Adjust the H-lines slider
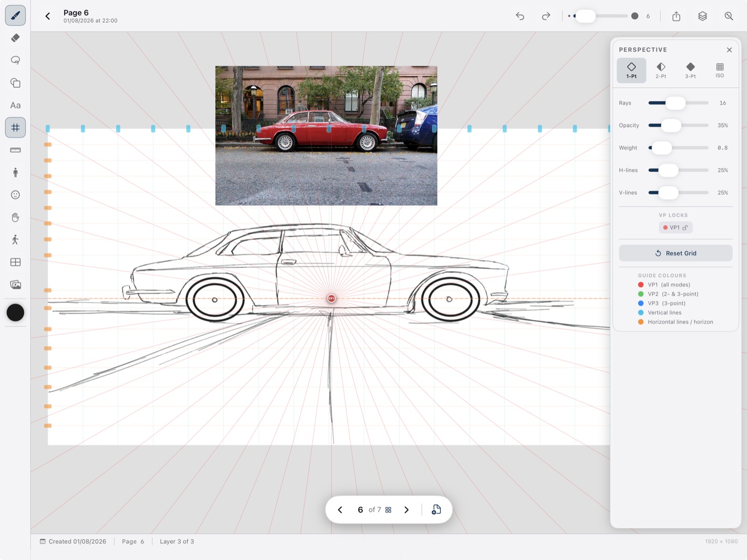747x560 pixels. coord(678,170)
